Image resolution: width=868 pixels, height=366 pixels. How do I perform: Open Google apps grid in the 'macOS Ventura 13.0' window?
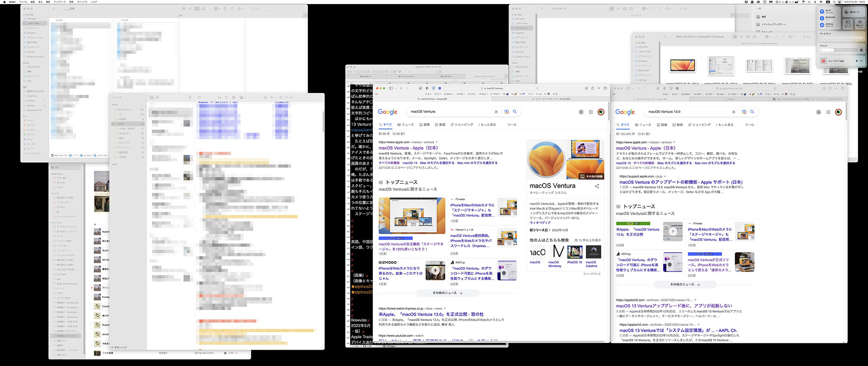coord(828,112)
